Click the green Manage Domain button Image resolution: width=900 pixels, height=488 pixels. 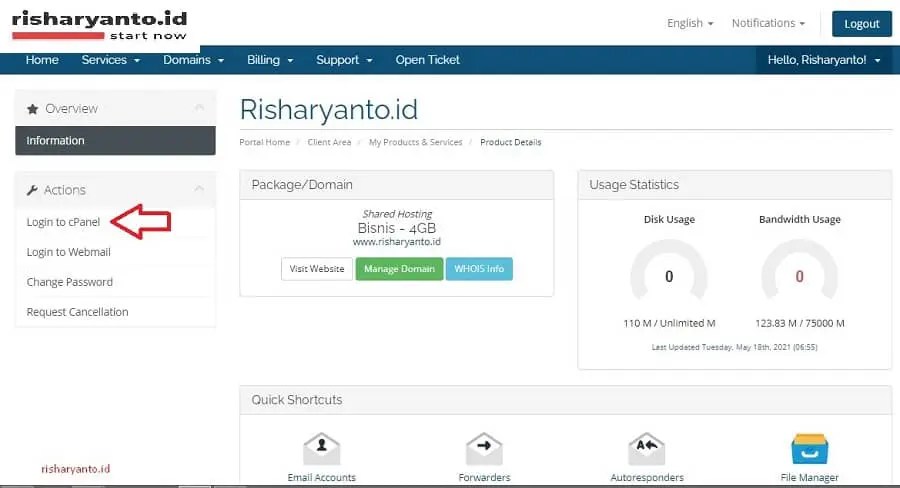[399, 269]
